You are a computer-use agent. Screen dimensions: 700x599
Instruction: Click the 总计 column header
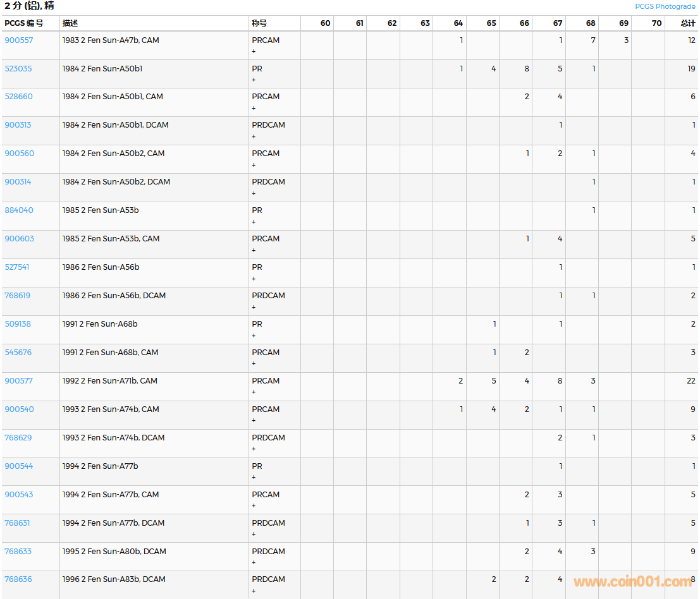(687, 23)
